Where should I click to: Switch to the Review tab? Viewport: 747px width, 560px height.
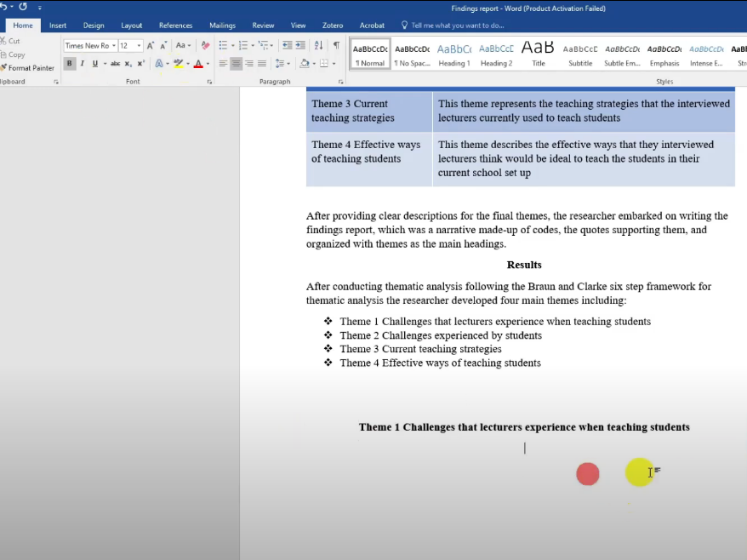coord(263,26)
